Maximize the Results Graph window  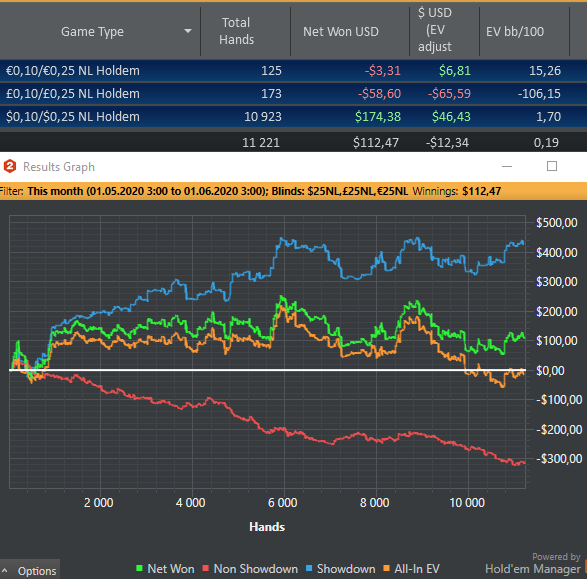[x=552, y=166]
